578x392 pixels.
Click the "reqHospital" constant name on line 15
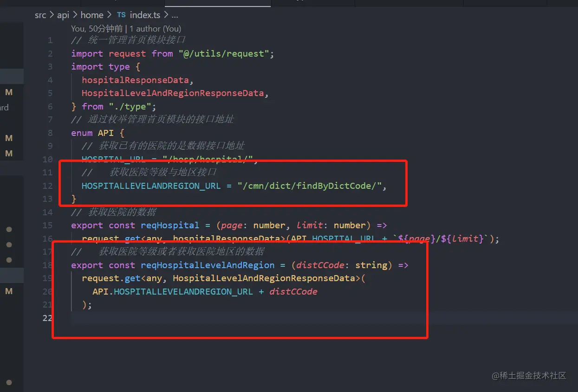[x=170, y=225]
